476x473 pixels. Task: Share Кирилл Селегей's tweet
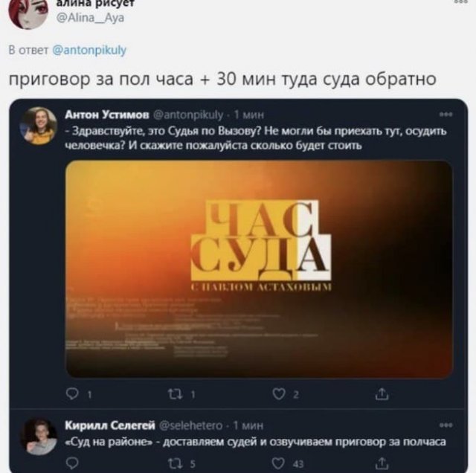coord(382,463)
